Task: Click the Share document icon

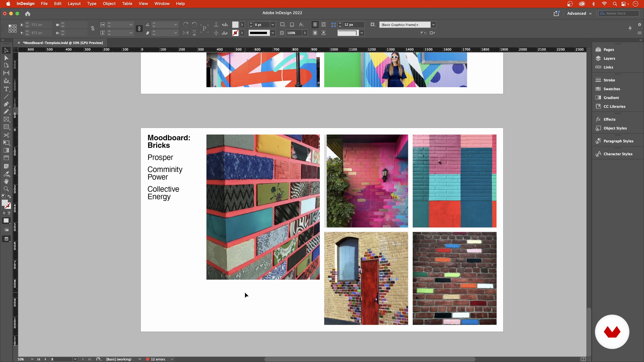Action: (556, 13)
